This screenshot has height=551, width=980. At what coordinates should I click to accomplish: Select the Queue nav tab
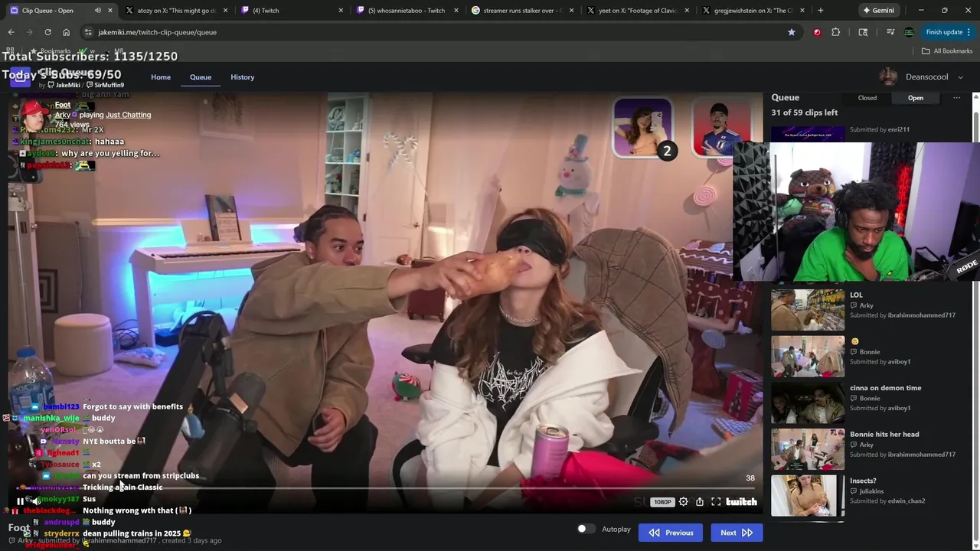coord(201,77)
